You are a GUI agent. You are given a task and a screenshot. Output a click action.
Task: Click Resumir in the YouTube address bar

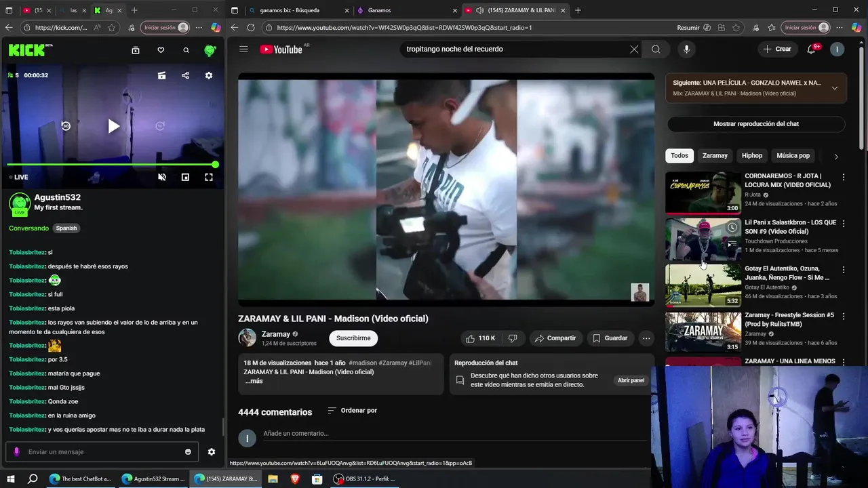(694, 28)
